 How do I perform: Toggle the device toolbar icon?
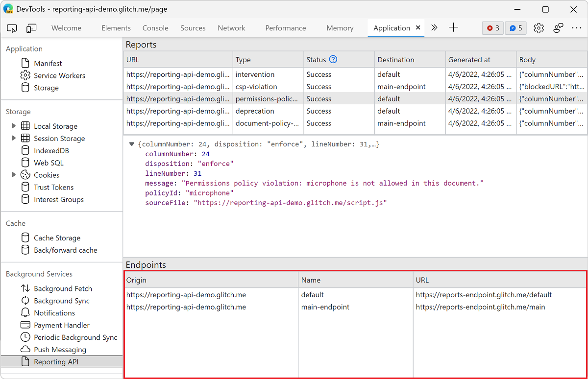31,28
